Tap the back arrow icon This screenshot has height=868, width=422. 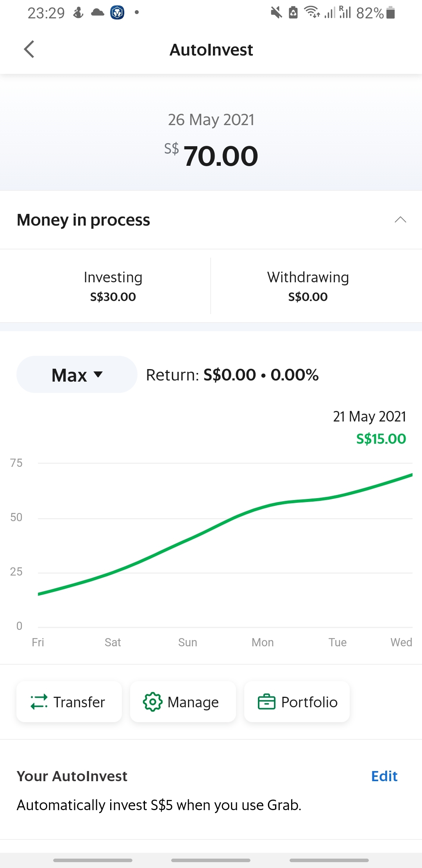click(29, 49)
